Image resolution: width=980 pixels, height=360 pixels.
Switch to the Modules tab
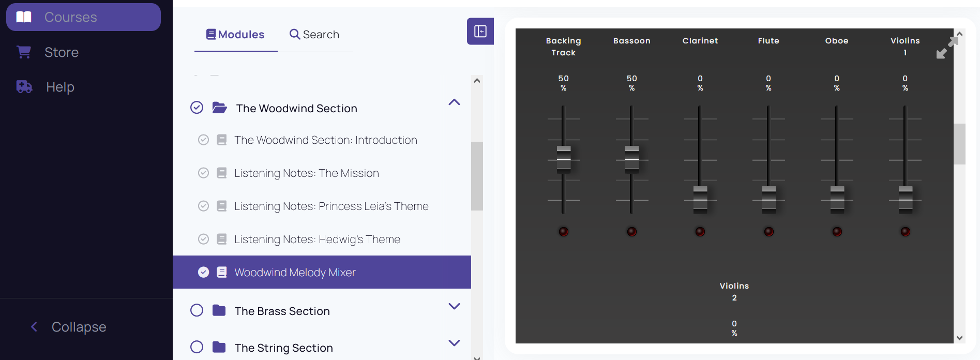(236, 35)
